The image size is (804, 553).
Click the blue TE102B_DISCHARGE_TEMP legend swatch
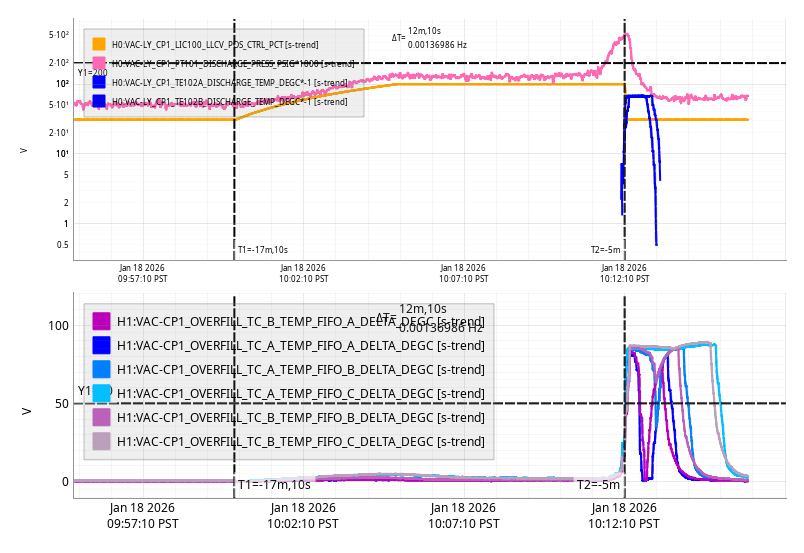tap(99, 101)
